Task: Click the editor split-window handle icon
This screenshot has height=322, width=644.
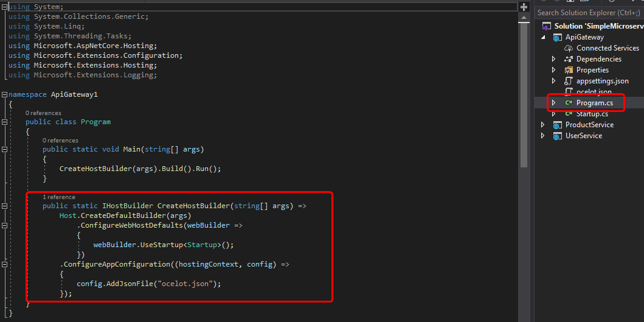Action: click(x=524, y=7)
